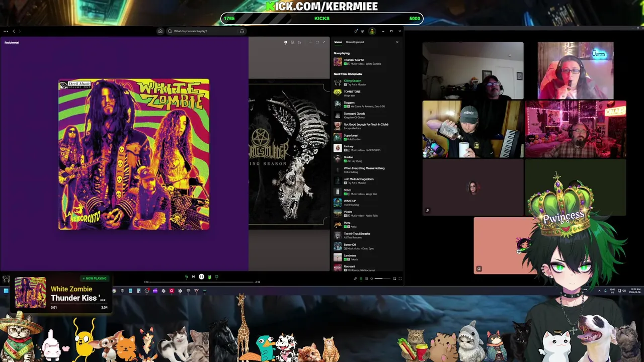Image resolution: width=644 pixels, height=362 pixels.
Task: Open Spotify Home with the house icon
Action: tap(160, 31)
